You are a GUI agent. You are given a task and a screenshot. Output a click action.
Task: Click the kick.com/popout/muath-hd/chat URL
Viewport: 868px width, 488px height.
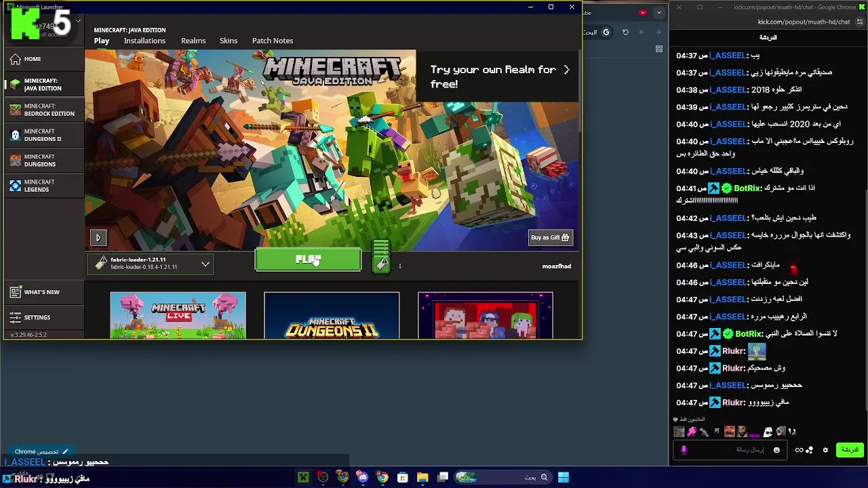click(804, 22)
